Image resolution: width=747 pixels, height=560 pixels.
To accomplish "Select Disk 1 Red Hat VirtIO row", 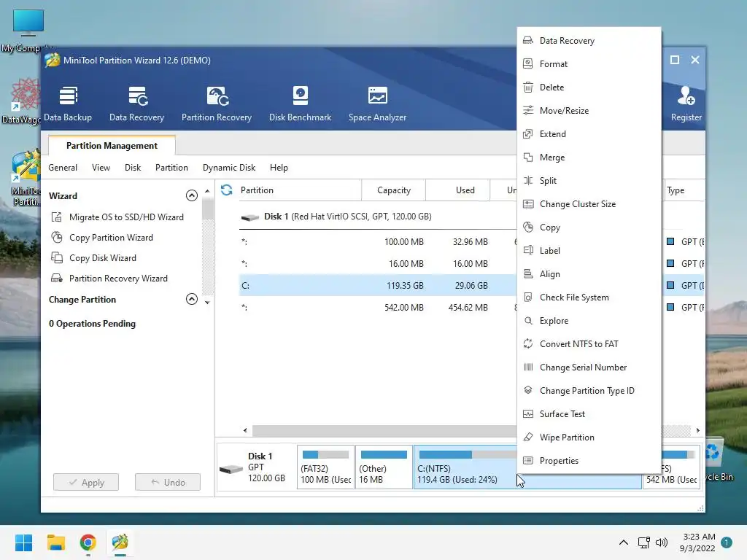I will (378, 217).
